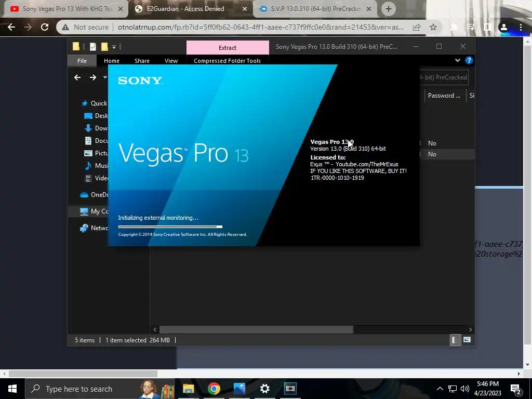Select Quick access in navigation pane

(95, 103)
